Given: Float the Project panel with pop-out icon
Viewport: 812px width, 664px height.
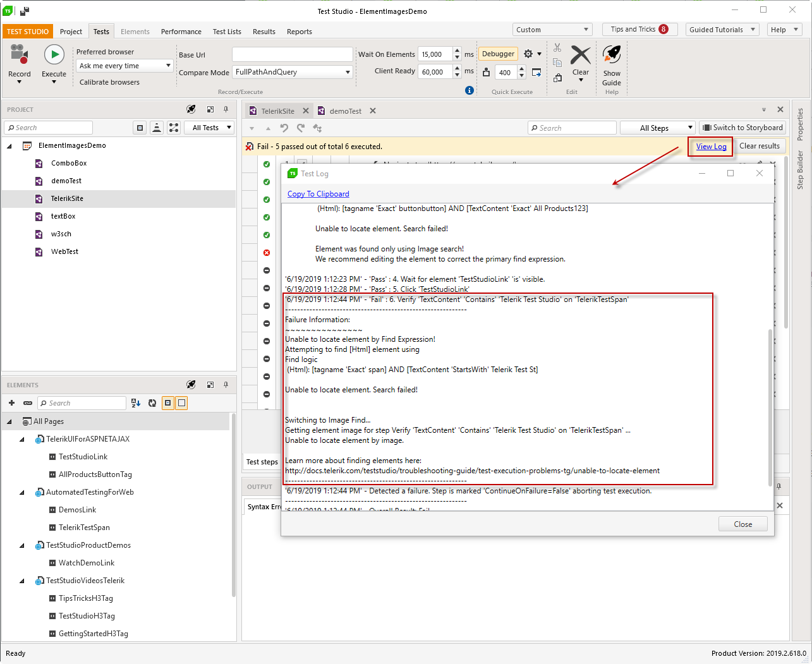Looking at the screenshot, I should coord(210,109).
